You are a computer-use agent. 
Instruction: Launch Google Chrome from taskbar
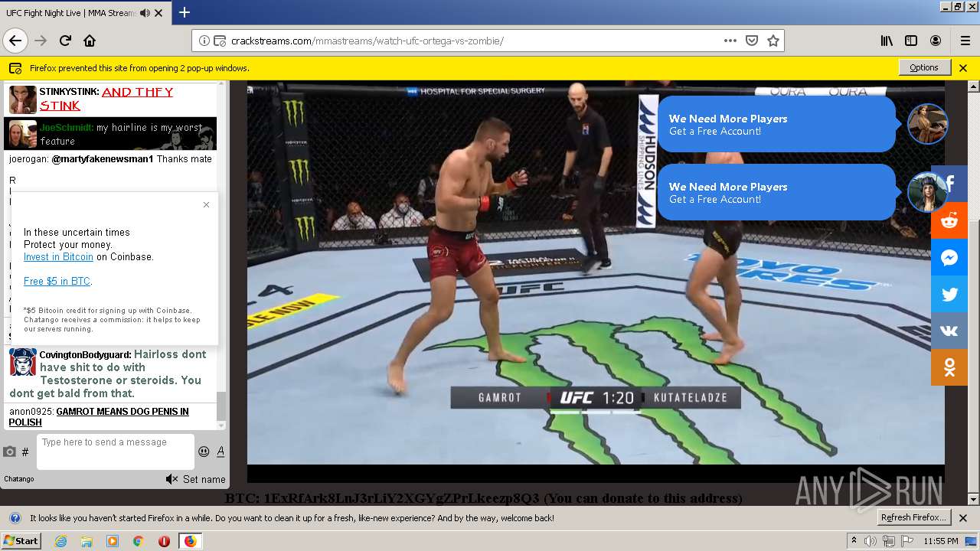coord(138,541)
